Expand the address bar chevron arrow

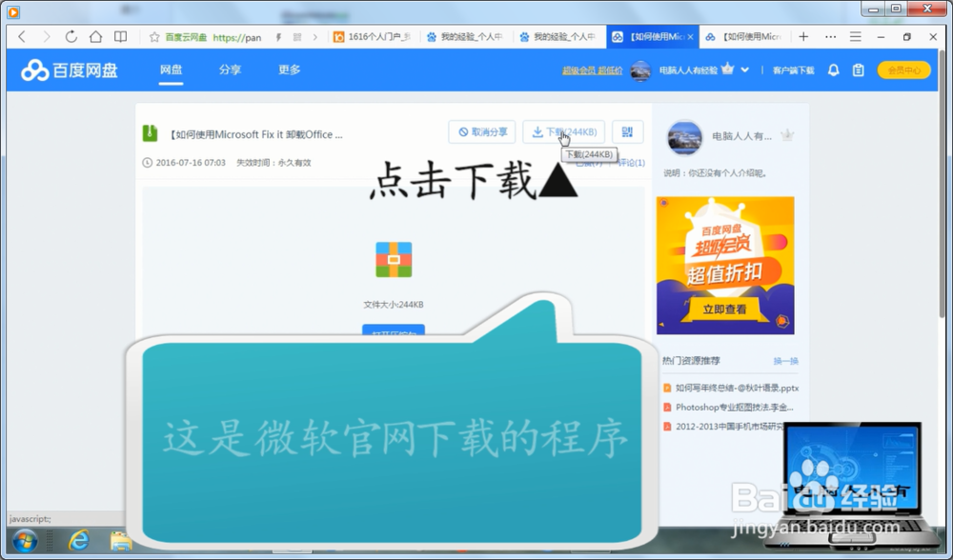tap(314, 37)
